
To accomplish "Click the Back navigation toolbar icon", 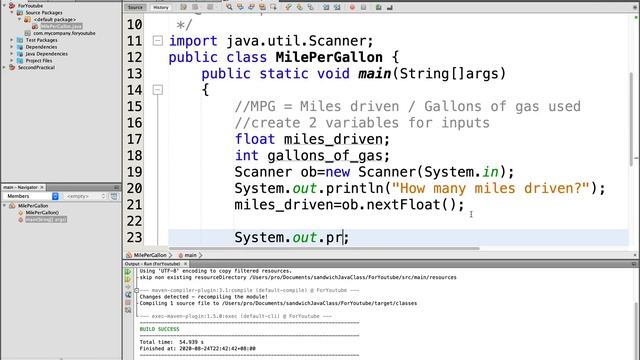I will [195, 7].
